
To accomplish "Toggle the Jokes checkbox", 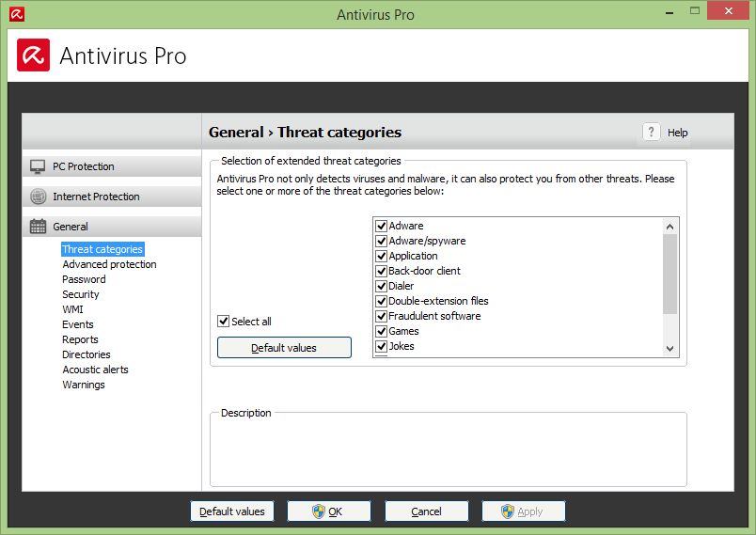I will 382,346.
